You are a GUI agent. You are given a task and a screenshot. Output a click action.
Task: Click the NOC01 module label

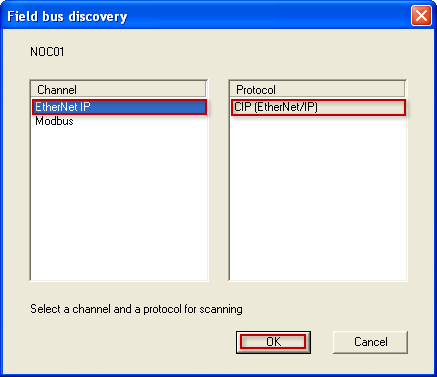47,52
